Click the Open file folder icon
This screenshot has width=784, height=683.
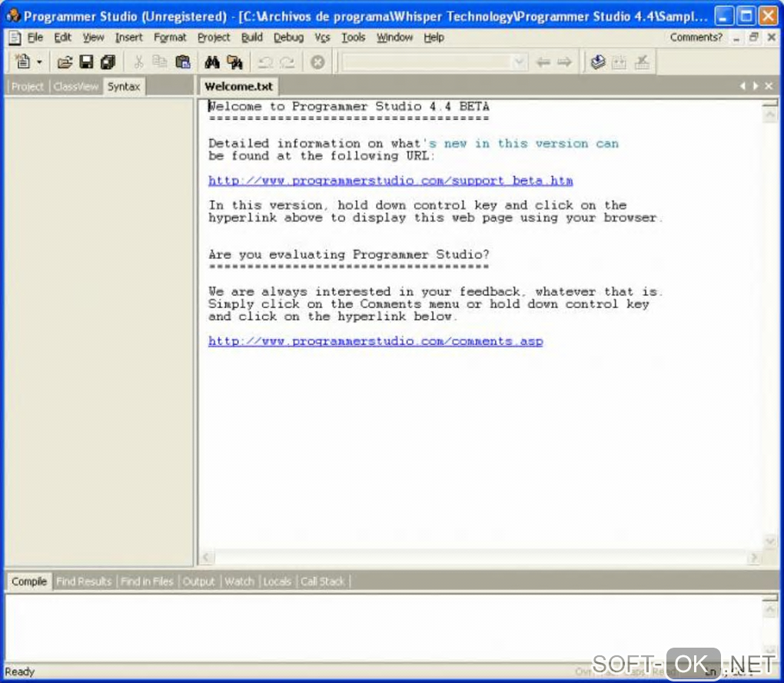65,62
